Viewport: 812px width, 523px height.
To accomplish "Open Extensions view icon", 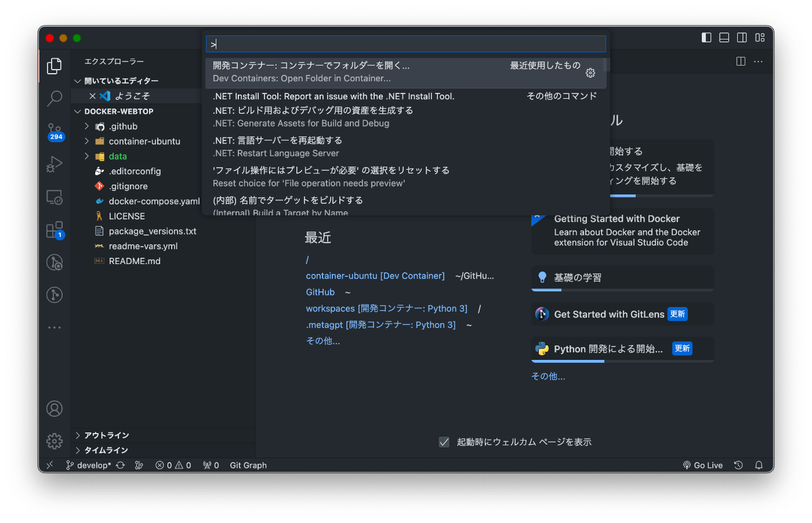I will tap(55, 230).
